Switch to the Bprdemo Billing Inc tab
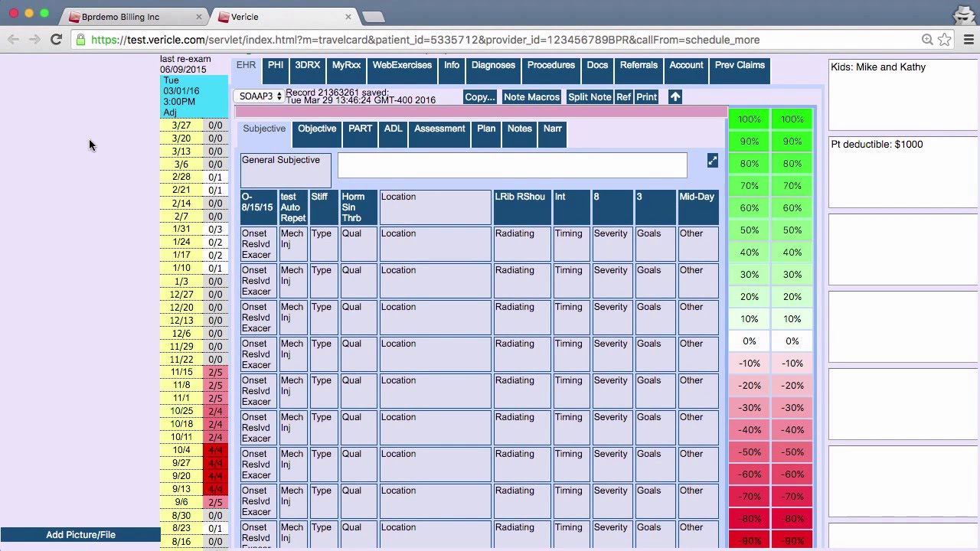This screenshot has width=980, height=551. pyautogui.click(x=129, y=17)
